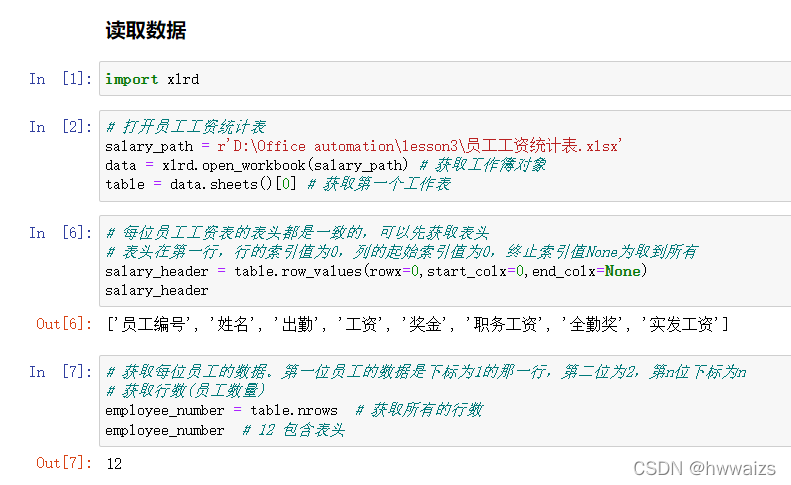
Task: Click comment 获取行数(员工数量)
Action: tap(186, 391)
